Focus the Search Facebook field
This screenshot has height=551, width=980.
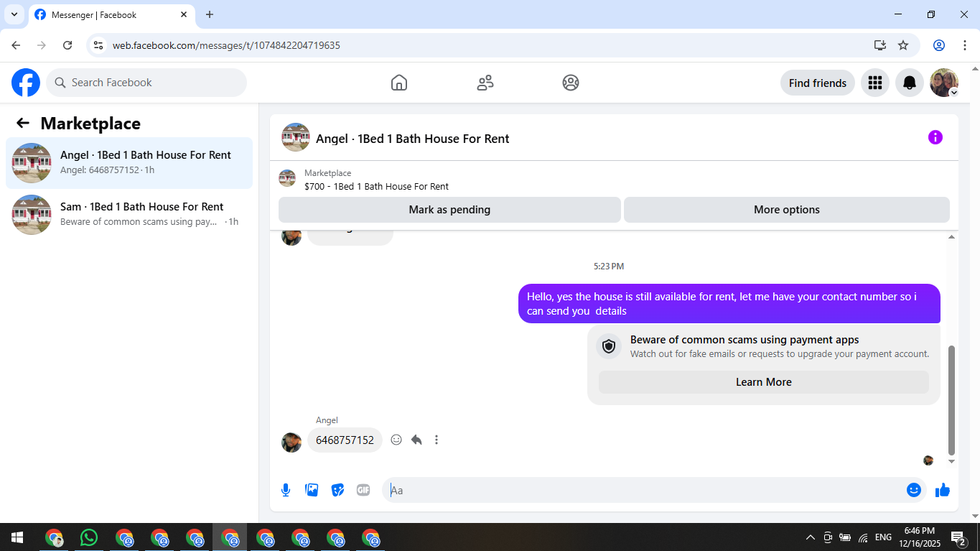click(x=146, y=83)
